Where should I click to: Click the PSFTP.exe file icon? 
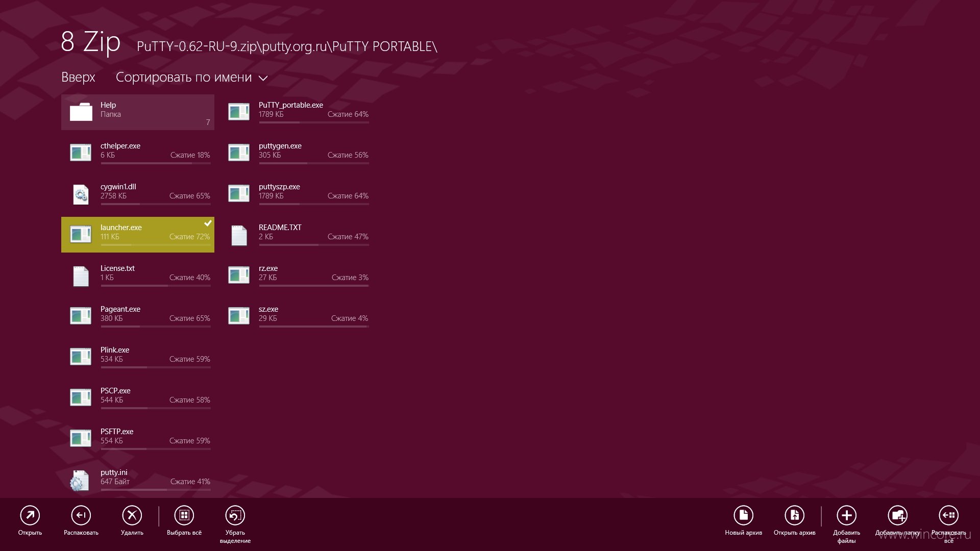click(x=81, y=438)
